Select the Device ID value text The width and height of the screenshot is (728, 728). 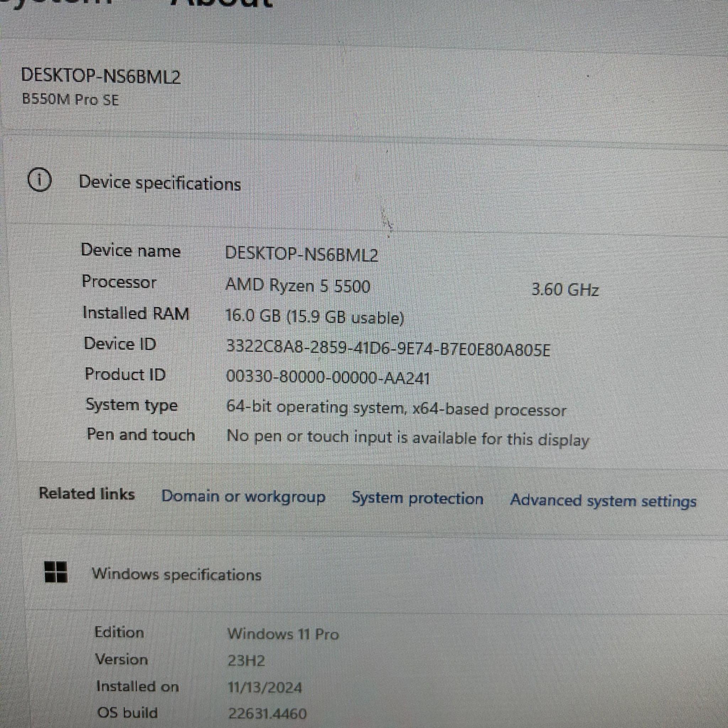pos(388,348)
